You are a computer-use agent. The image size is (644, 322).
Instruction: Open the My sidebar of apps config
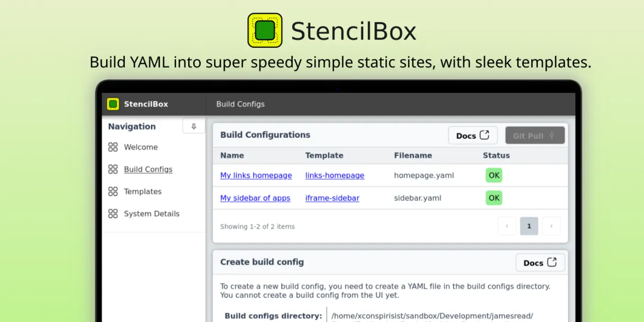click(x=255, y=198)
